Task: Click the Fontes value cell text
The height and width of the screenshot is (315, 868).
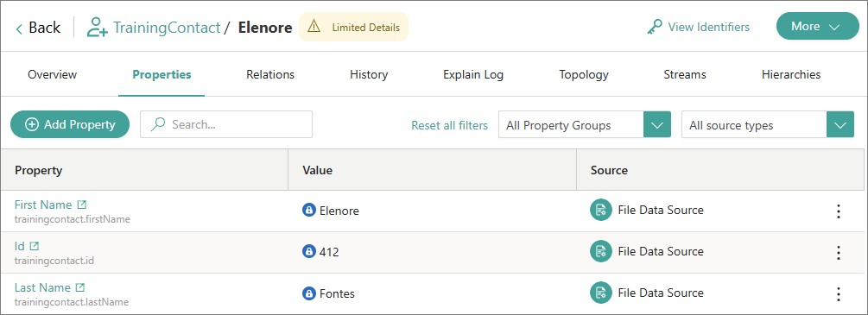Action: [x=337, y=294]
